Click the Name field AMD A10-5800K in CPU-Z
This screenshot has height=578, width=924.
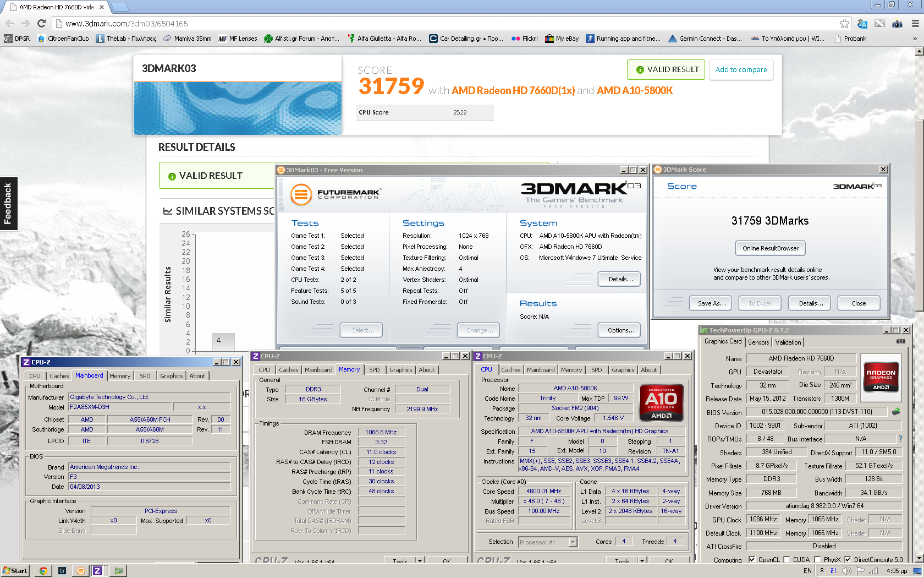point(575,388)
